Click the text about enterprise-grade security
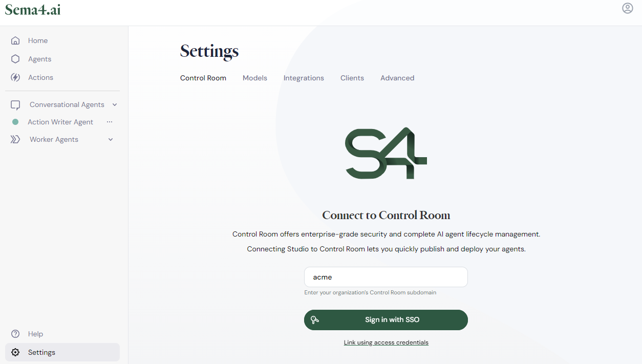 pyautogui.click(x=386, y=234)
